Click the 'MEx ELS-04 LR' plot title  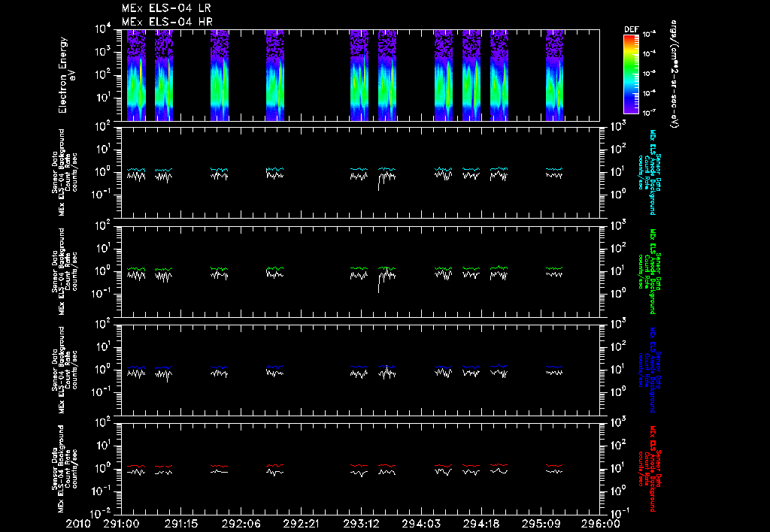tap(166, 8)
